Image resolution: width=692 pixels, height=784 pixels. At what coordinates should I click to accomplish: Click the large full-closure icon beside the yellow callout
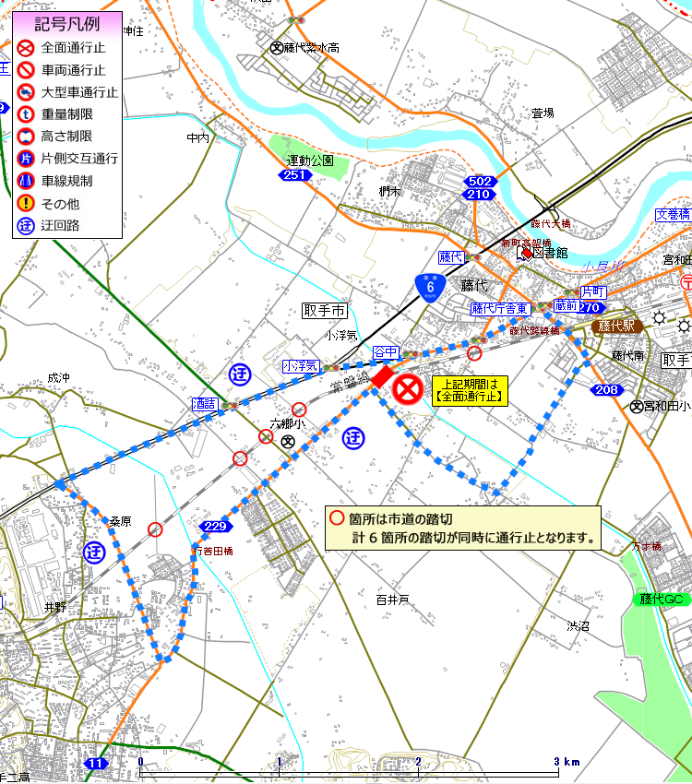pyautogui.click(x=408, y=389)
